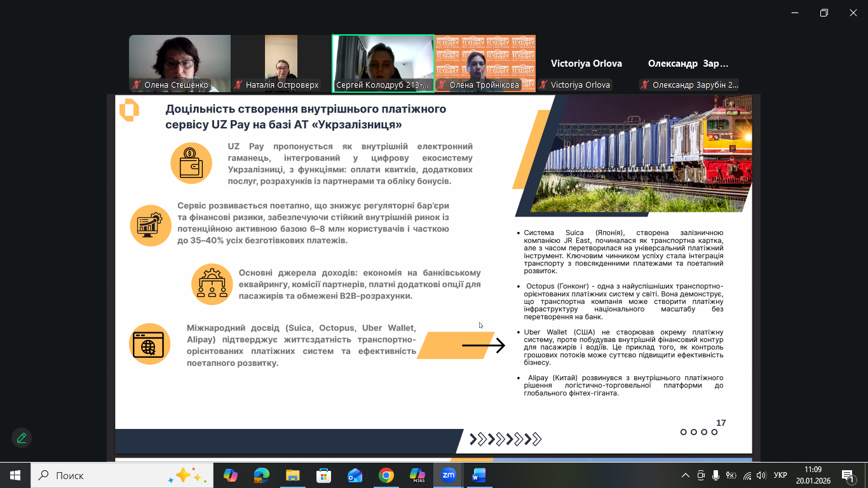Click the microphone icon in system tray
Viewport: 868px width, 488px height.
pos(715,475)
